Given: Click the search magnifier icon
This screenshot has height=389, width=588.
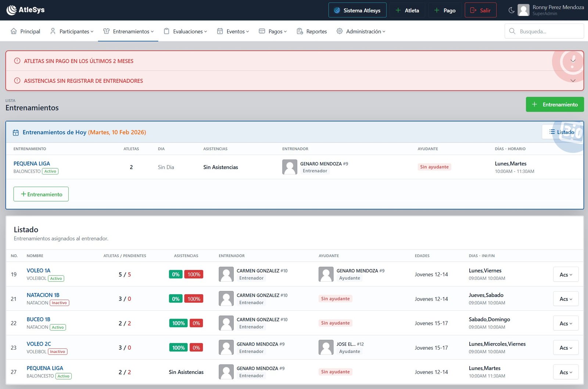Looking at the screenshot, I should coord(512,31).
